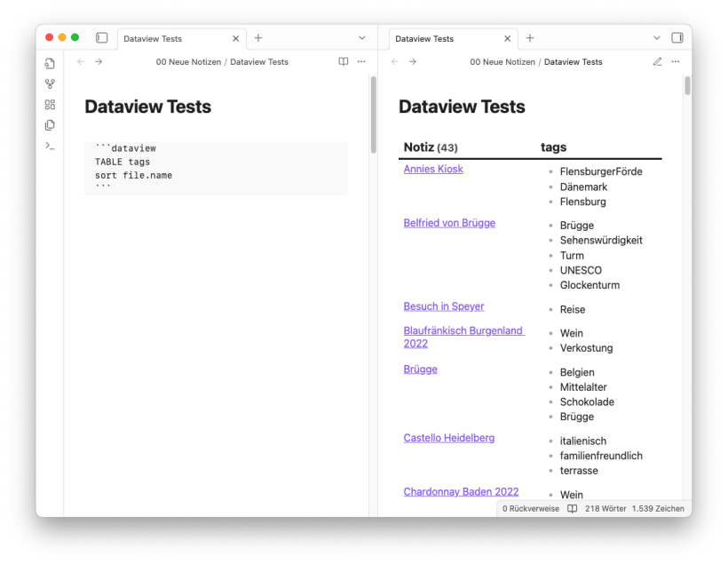
Task: Click '218 Wörter' in status bar
Action: coord(605,509)
